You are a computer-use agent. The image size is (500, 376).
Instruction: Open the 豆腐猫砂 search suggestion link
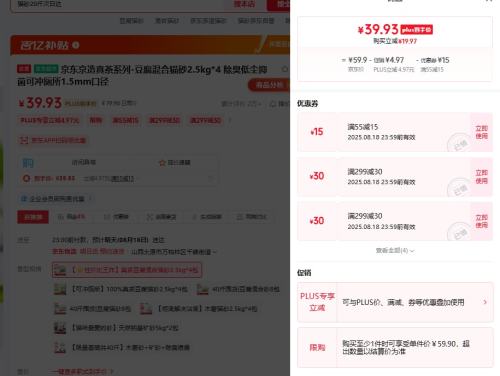[131, 21]
